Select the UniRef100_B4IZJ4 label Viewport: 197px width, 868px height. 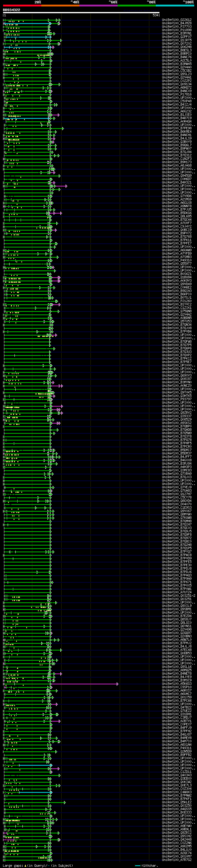[177, 104]
